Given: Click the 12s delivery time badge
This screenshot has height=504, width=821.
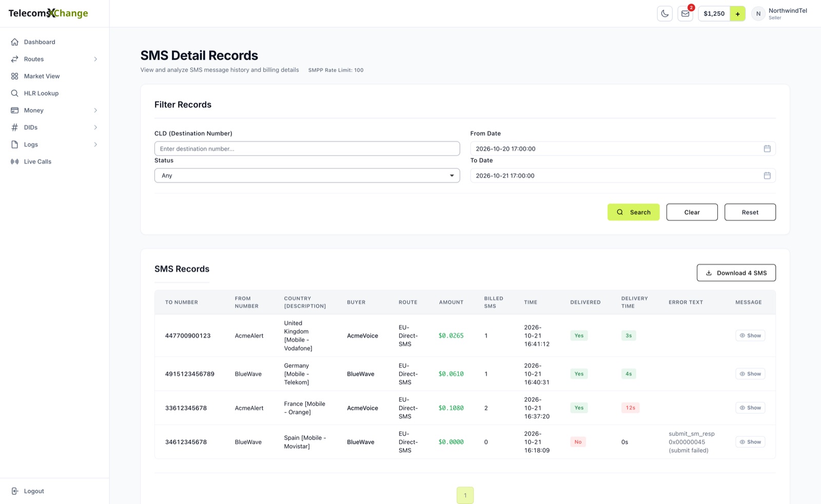Looking at the screenshot, I should (x=630, y=408).
